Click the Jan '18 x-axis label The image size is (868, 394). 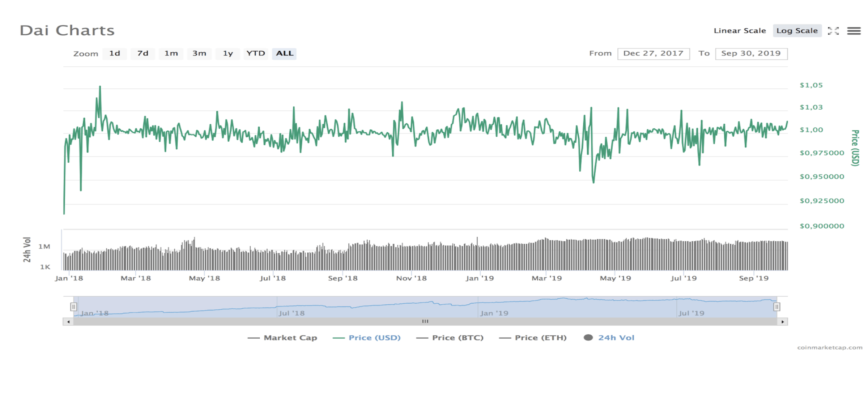pyautogui.click(x=69, y=278)
